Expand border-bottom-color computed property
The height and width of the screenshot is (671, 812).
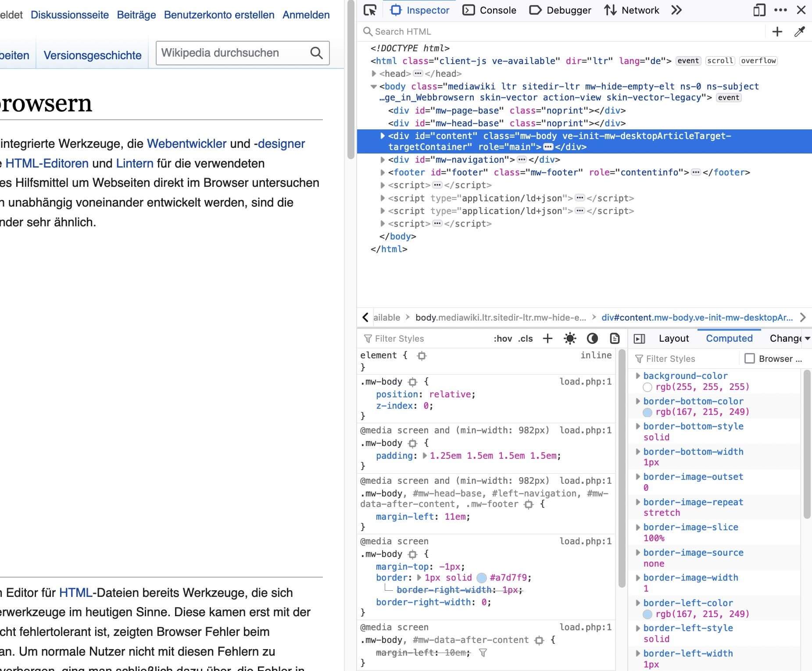click(638, 401)
